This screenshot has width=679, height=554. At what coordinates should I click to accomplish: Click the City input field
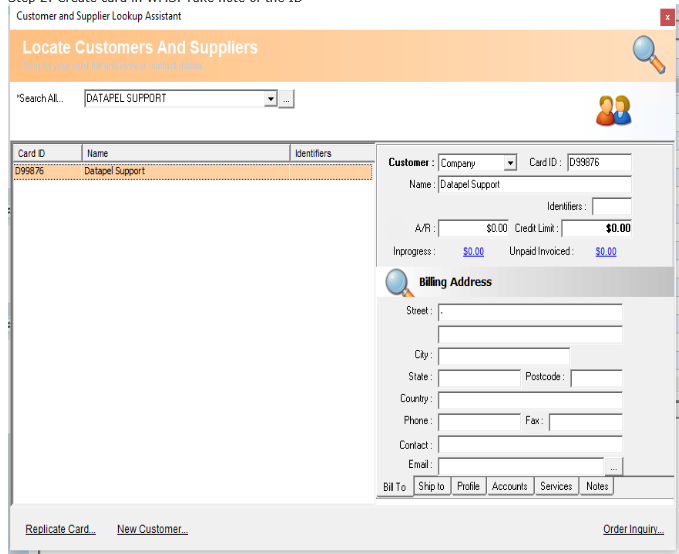(x=504, y=356)
